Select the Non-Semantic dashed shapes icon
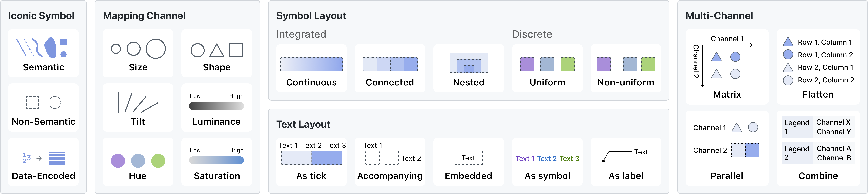 [x=43, y=103]
